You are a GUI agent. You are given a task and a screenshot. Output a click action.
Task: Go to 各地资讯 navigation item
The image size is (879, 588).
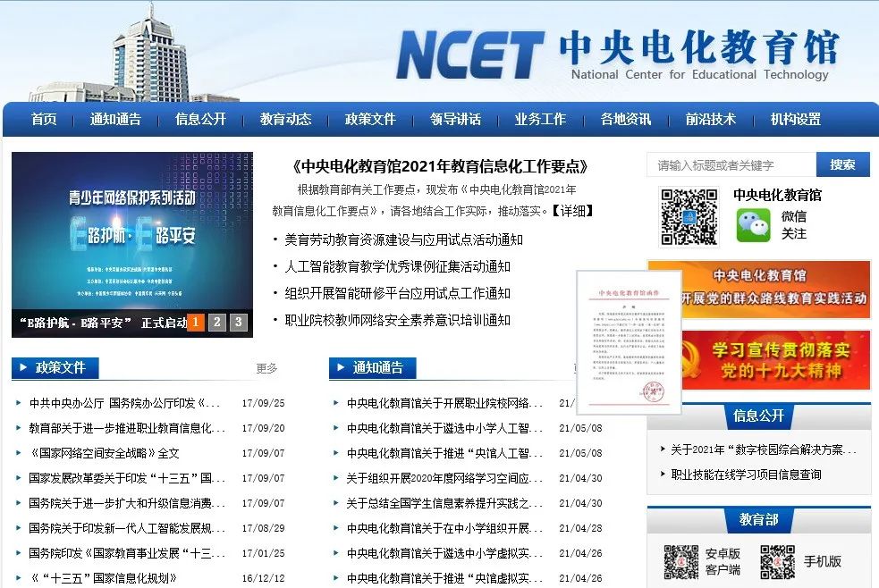point(626,119)
